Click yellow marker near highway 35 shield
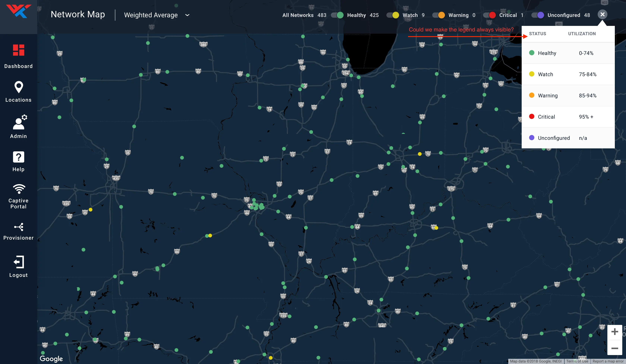Screen dimensions: 626x364 point(91,210)
